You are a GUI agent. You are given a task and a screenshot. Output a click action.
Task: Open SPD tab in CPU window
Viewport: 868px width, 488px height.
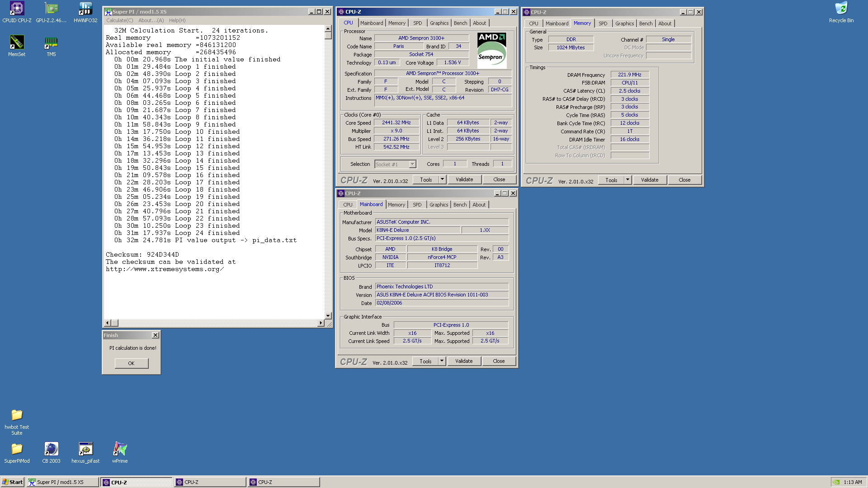pos(418,23)
